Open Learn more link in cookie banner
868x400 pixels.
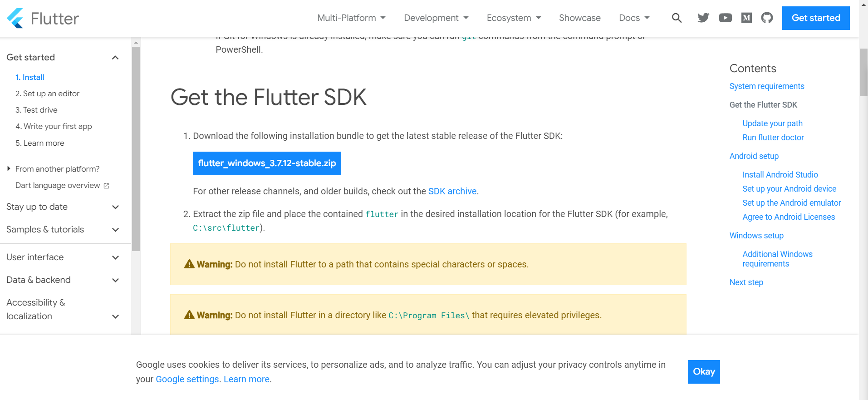click(x=246, y=379)
